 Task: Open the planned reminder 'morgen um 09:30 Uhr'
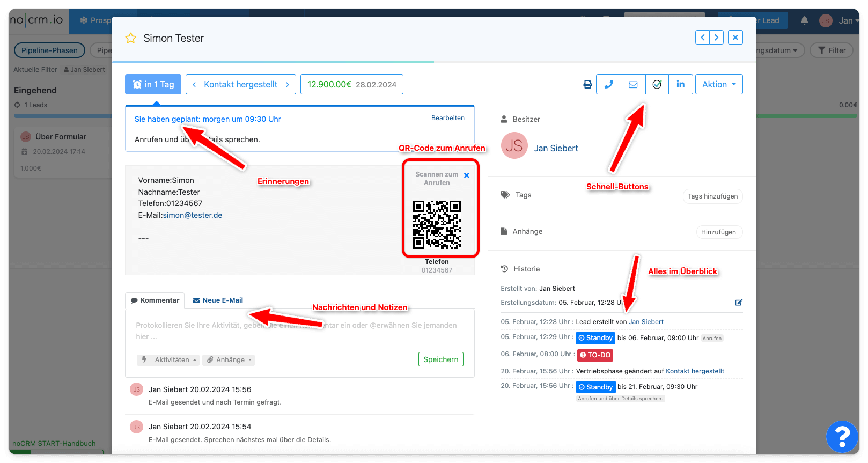[x=208, y=119]
